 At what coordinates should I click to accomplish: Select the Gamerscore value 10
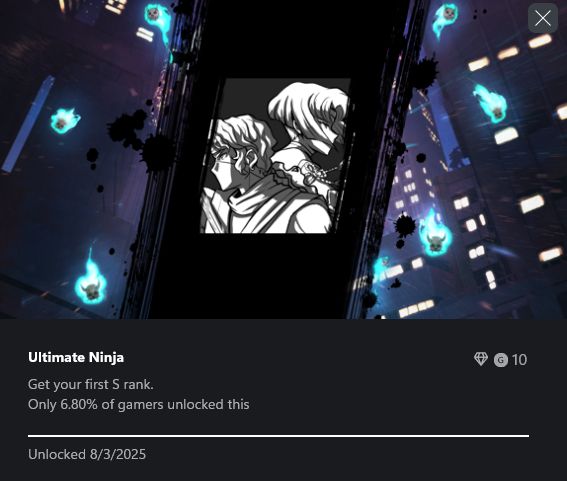[519, 360]
